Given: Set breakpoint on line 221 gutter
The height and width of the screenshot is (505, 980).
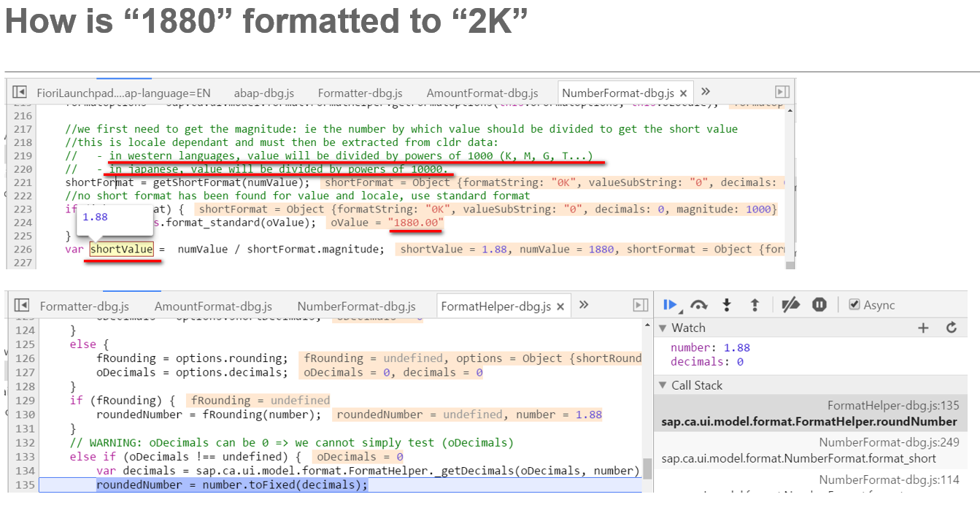Looking at the screenshot, I should coord(23,182).
